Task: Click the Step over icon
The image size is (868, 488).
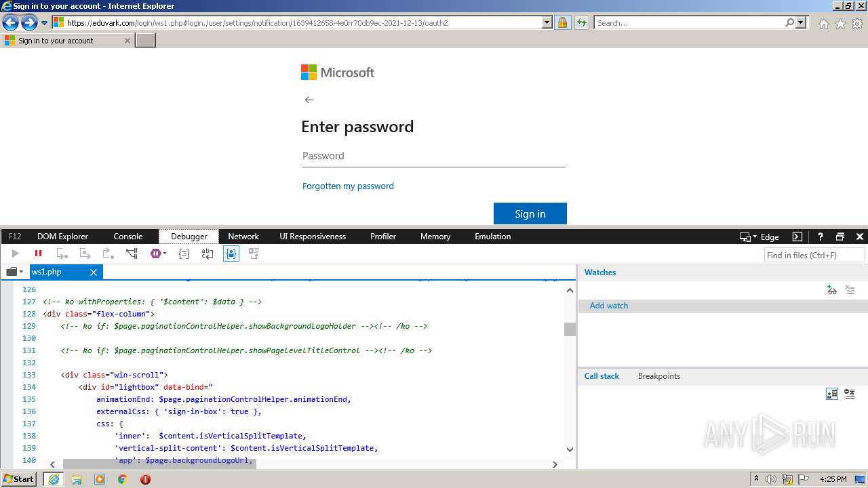Action: pyautogui.click(x=85, y=253)
